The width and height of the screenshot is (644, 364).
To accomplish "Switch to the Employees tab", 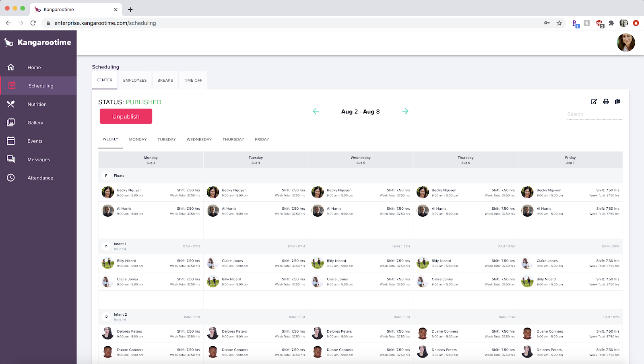I will [x=135, y=81].
